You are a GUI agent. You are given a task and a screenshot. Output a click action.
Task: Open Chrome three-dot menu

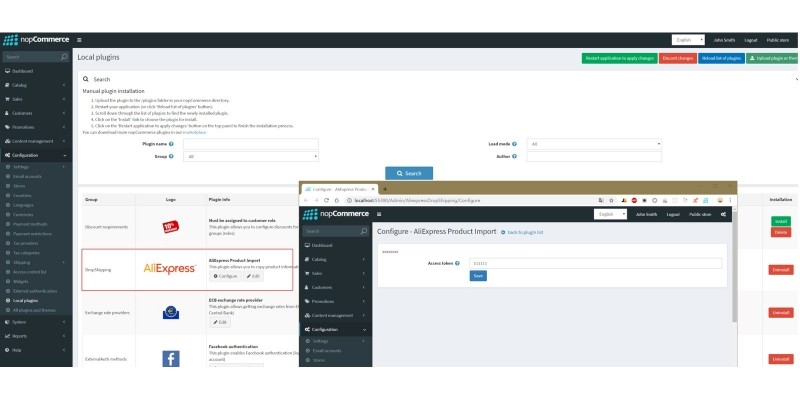click(x=730, y=201)
